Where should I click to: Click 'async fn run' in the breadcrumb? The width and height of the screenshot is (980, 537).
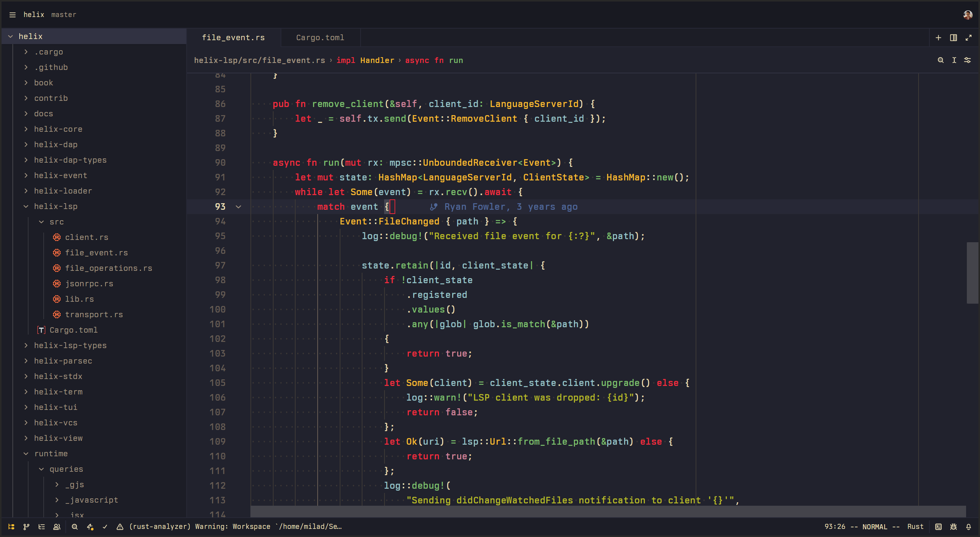[x=434, y=60]
